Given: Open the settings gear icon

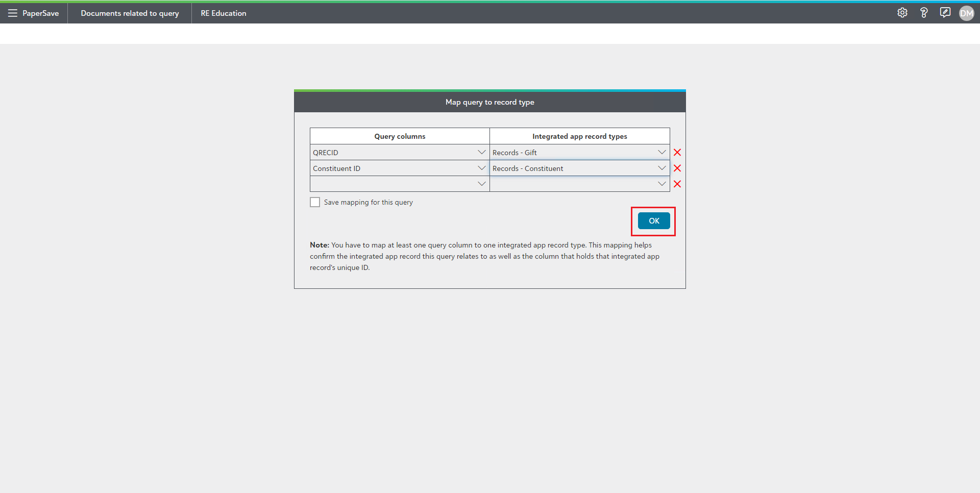Looking at the screenshot, I should point(902,13).
